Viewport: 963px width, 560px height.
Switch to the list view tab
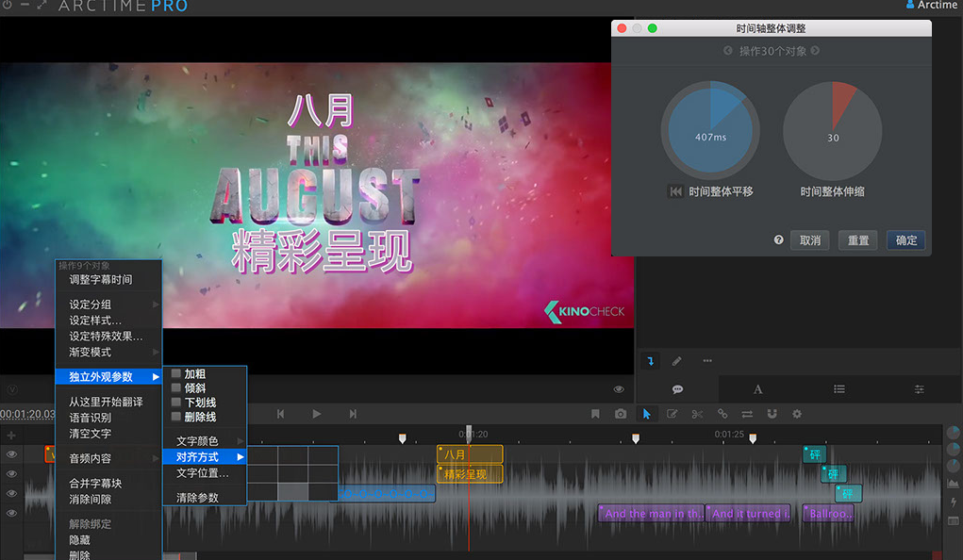coord(838,389)
